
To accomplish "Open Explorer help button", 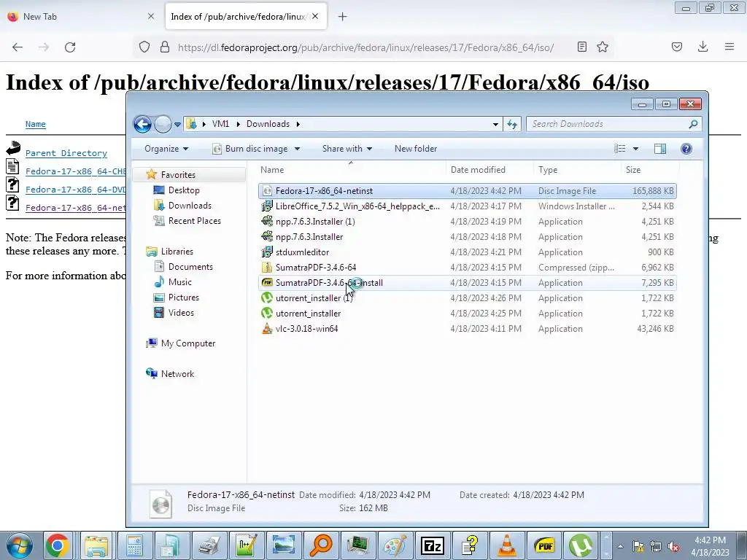I will click(x=686, y=149).
